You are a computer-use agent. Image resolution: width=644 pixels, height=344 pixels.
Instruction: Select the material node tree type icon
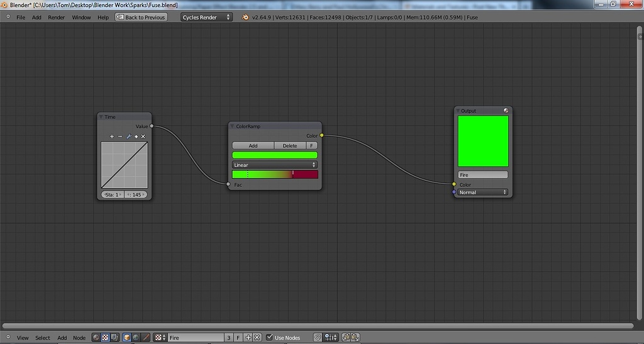(x=96, y=338)
